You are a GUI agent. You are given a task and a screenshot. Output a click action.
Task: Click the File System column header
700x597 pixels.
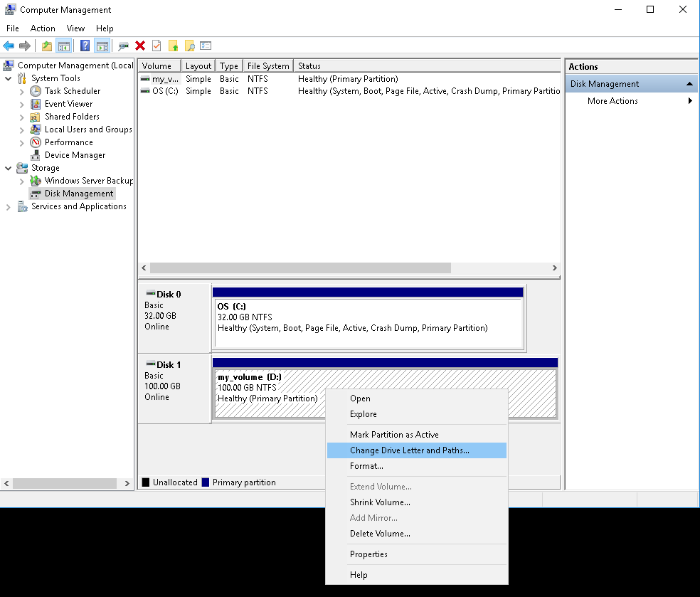(267, 66)
